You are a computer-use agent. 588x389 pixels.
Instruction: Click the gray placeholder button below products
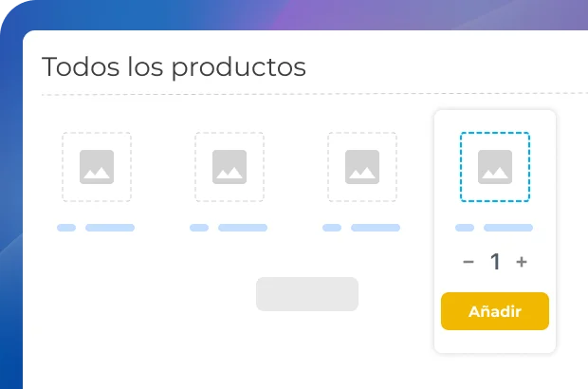coord(307,294)
